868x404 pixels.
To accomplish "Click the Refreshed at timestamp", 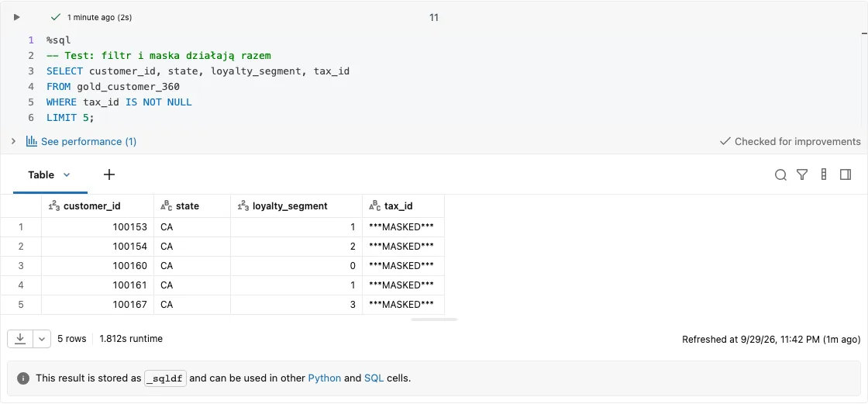I will [x=771, y=339].
